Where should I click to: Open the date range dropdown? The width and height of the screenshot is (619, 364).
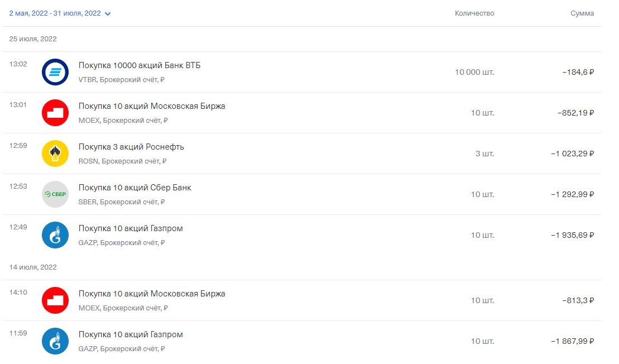click(60, 13)
